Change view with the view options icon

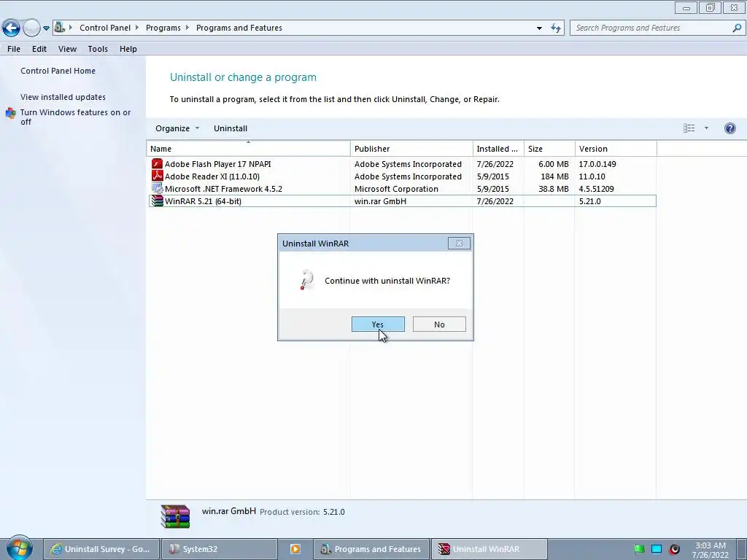point(689,128)
